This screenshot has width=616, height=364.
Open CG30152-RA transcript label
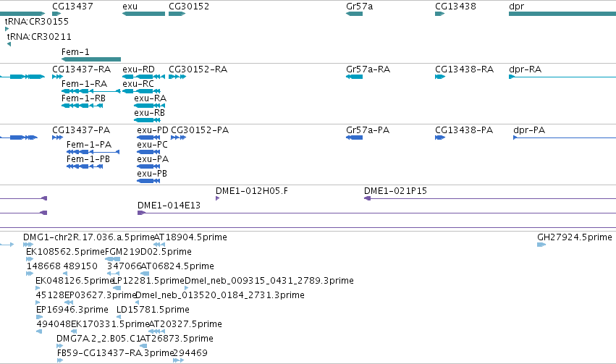point(198,69)
